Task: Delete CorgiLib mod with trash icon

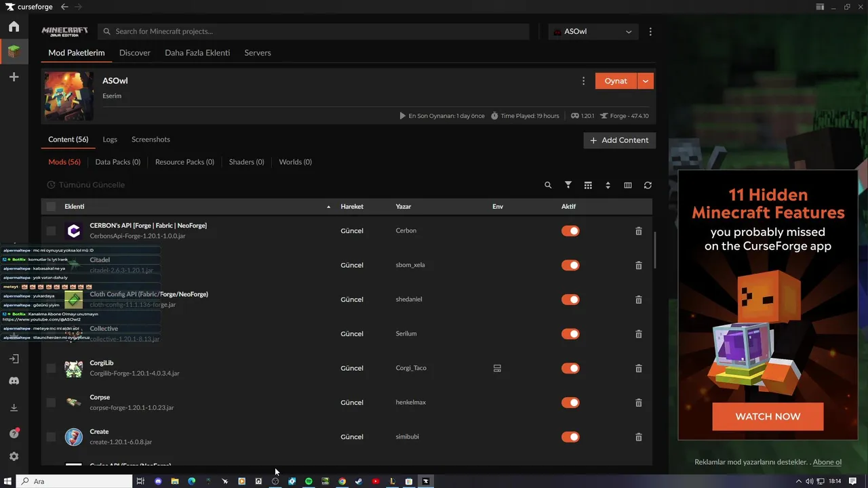Action: pos(638,368)
